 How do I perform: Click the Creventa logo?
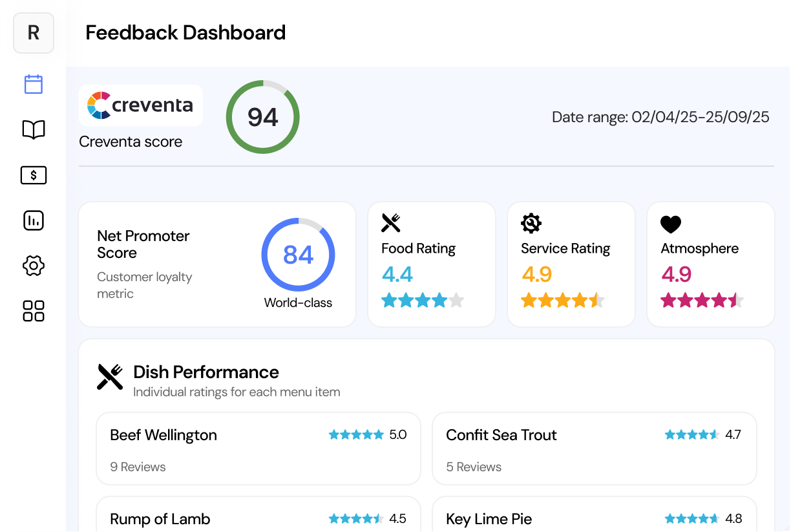click(x=140, y=105)
